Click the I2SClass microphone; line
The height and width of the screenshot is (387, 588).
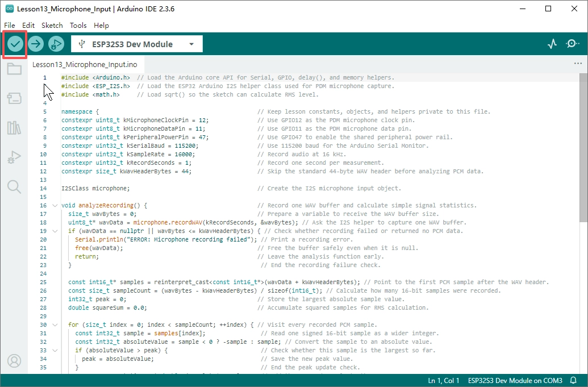tap(95, 188)
